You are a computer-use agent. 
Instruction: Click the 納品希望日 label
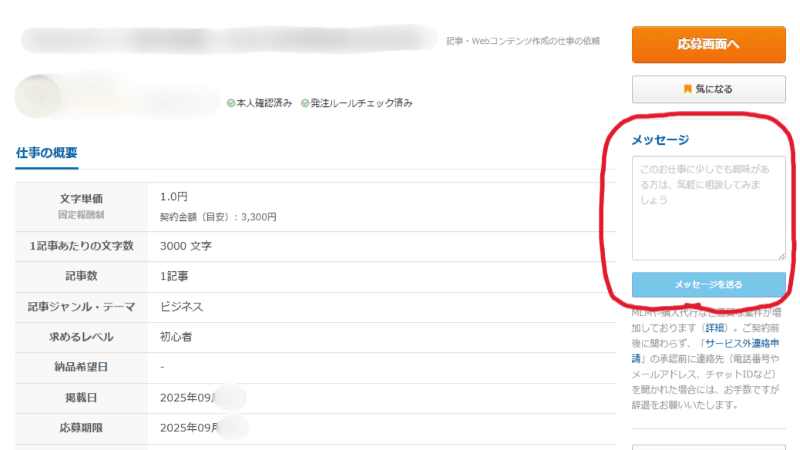81,367
